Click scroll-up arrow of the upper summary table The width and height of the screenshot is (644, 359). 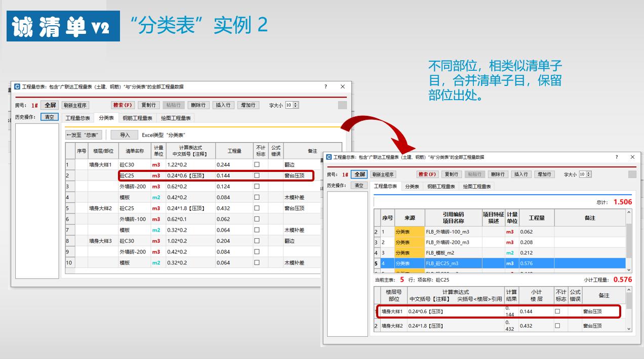pyautogui.click(x=629, y=213)
